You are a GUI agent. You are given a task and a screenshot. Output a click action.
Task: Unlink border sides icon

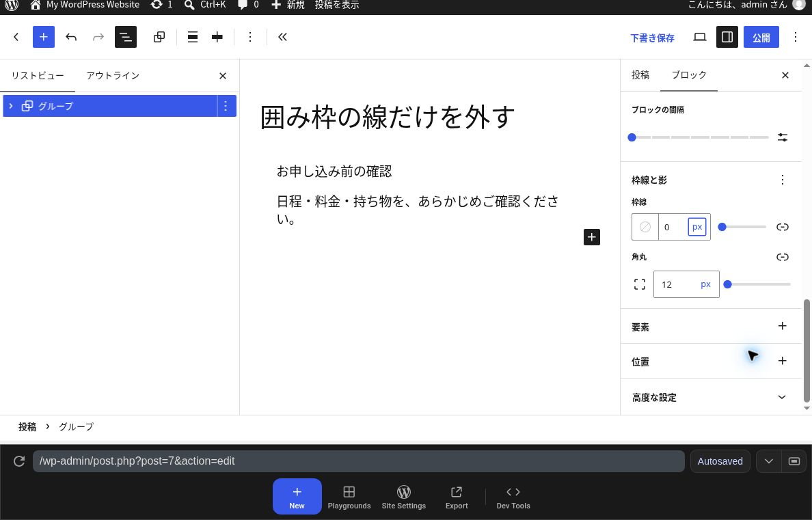click(x=783, y=227)
